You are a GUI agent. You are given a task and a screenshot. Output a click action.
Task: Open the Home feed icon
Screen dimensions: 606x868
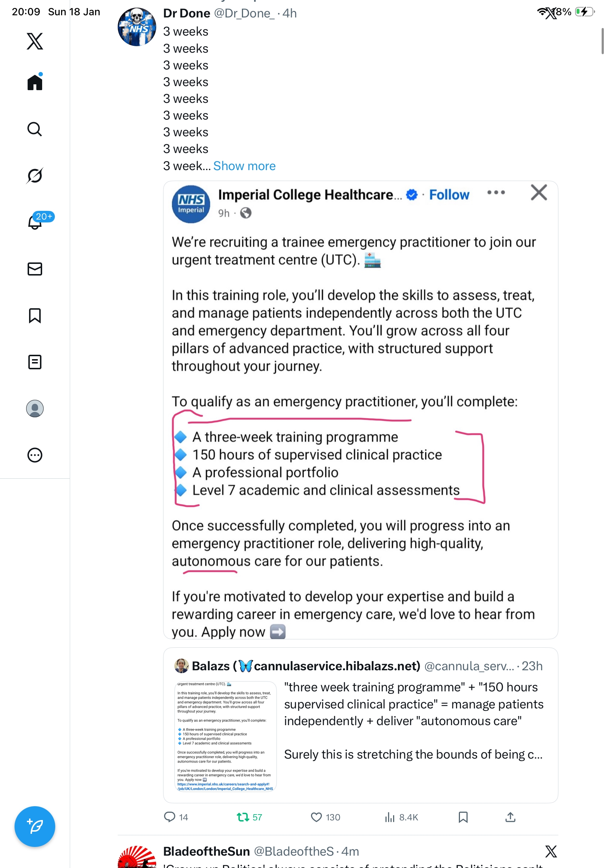point(35,82)
